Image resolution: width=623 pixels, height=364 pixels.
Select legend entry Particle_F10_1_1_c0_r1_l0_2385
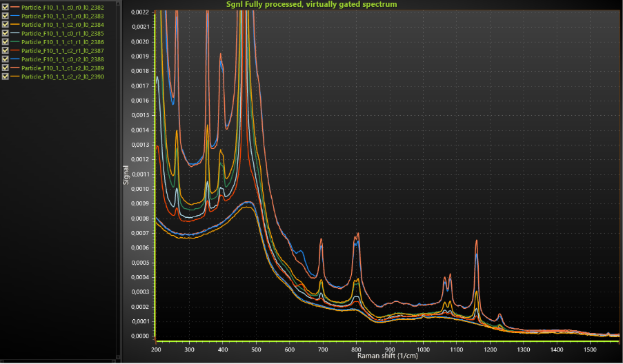click(62, 33)
